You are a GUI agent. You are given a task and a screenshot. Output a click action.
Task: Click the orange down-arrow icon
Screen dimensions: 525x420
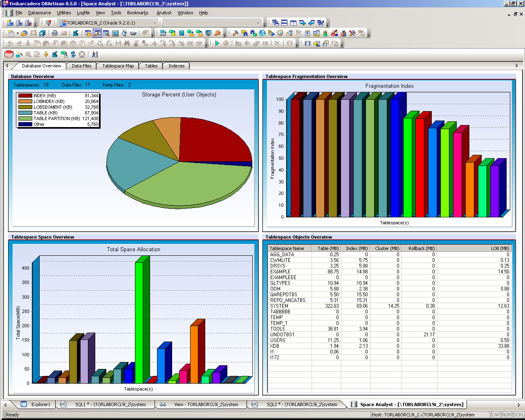46,54
